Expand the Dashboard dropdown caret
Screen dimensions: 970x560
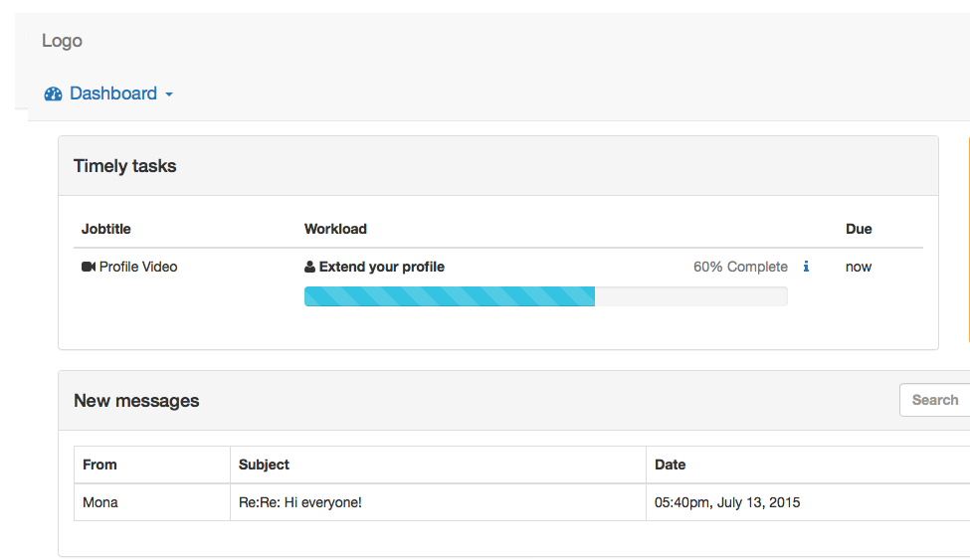point(169,94)
